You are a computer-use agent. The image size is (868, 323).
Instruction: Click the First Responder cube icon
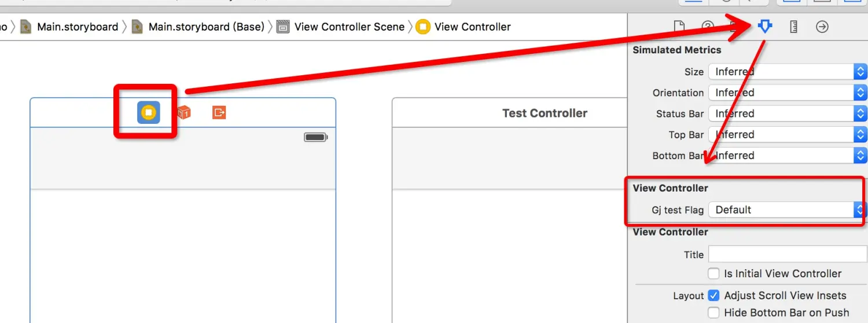click(x=183, y=112)
